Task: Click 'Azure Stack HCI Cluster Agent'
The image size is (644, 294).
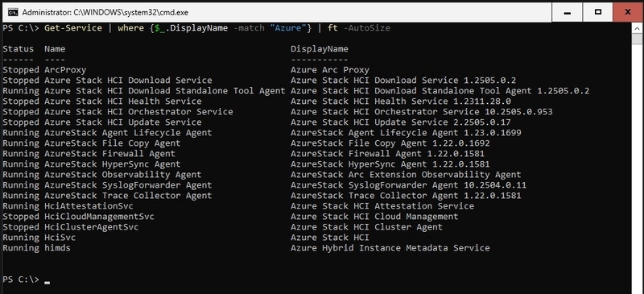Action: 367,227
